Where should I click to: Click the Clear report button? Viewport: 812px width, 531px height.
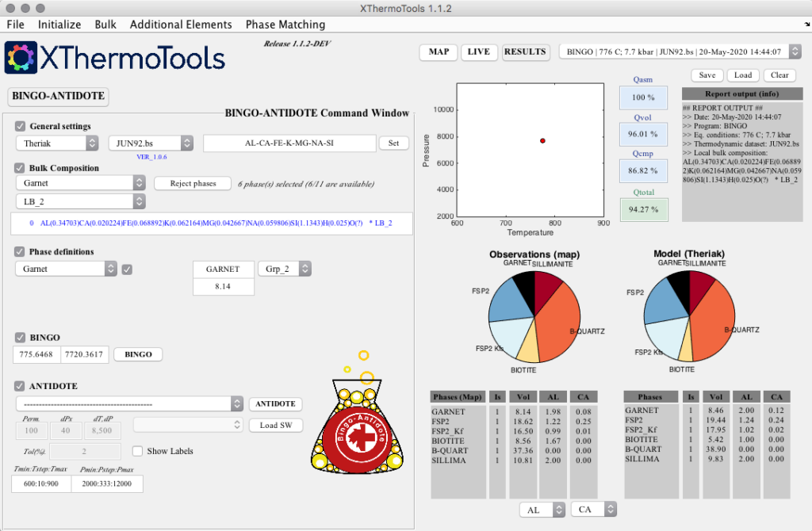779,75
